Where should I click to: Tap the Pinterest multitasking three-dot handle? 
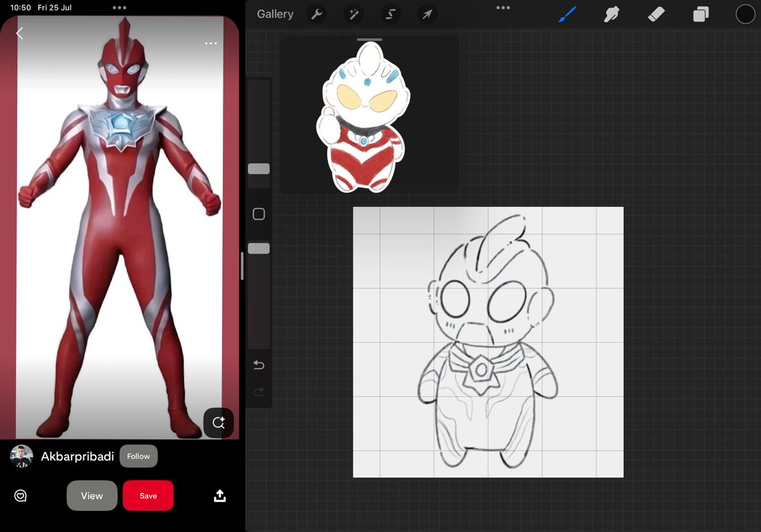(119, 7)
